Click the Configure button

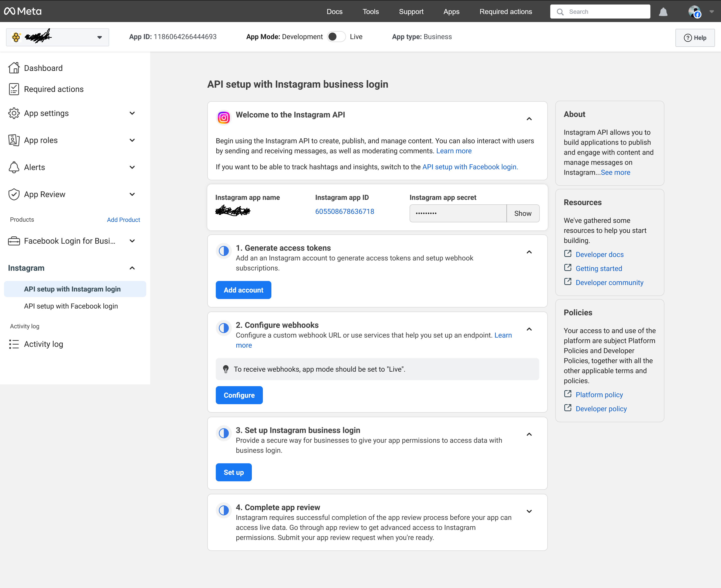tap(239, 395)
